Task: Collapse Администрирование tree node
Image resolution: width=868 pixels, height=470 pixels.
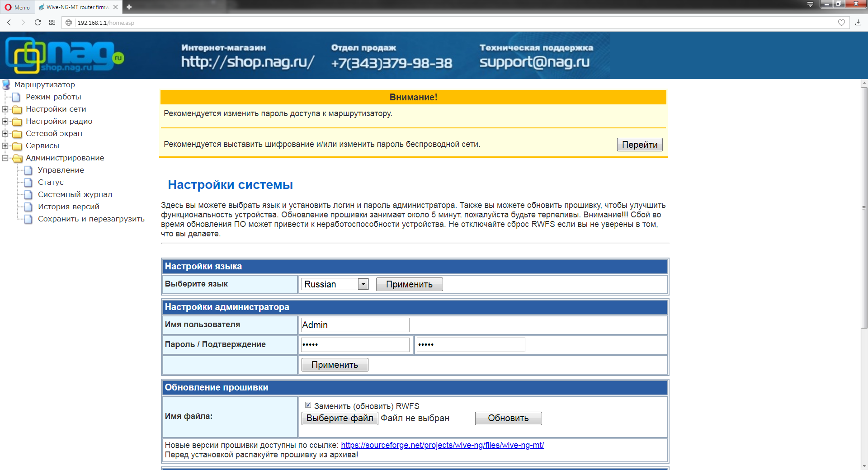Action: coord(5,158)
